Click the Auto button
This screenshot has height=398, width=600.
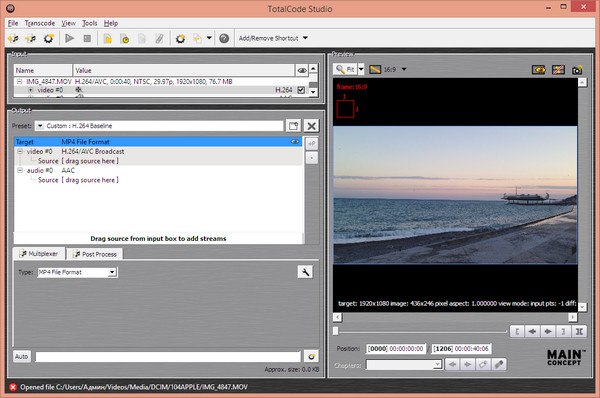pyautogui.click(x=21, y=357)
